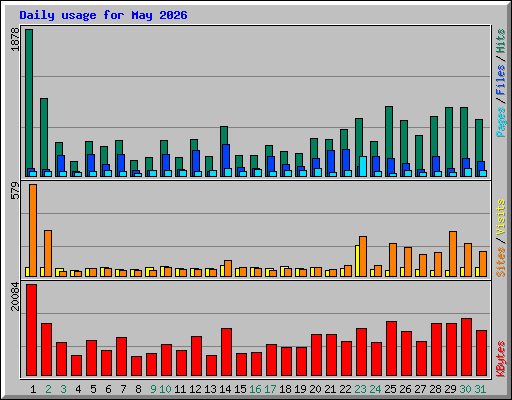Select the cyan pages bar for day 23

pos(363,166)
